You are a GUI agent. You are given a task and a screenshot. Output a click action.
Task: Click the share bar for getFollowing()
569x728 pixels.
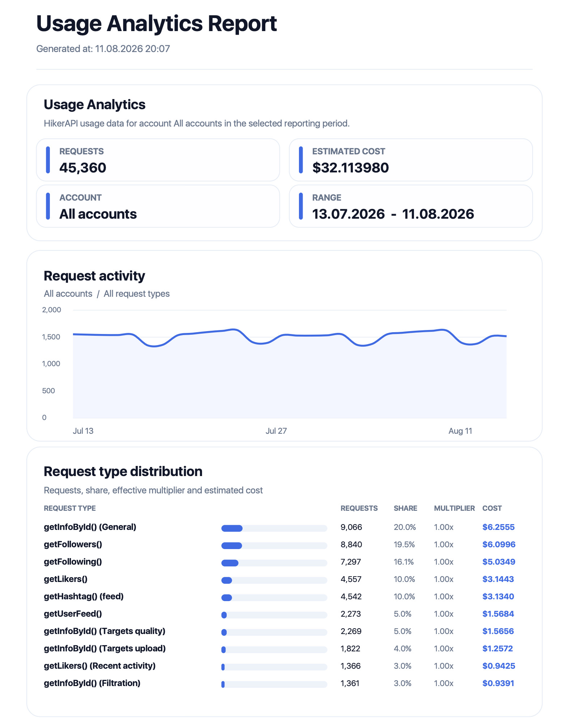coord(274,563)
